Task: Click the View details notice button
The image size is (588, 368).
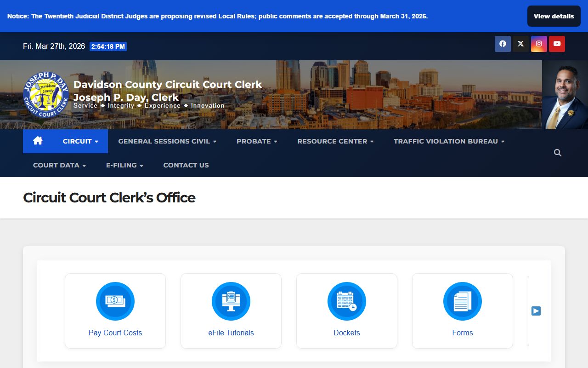Action: (554, 16)
